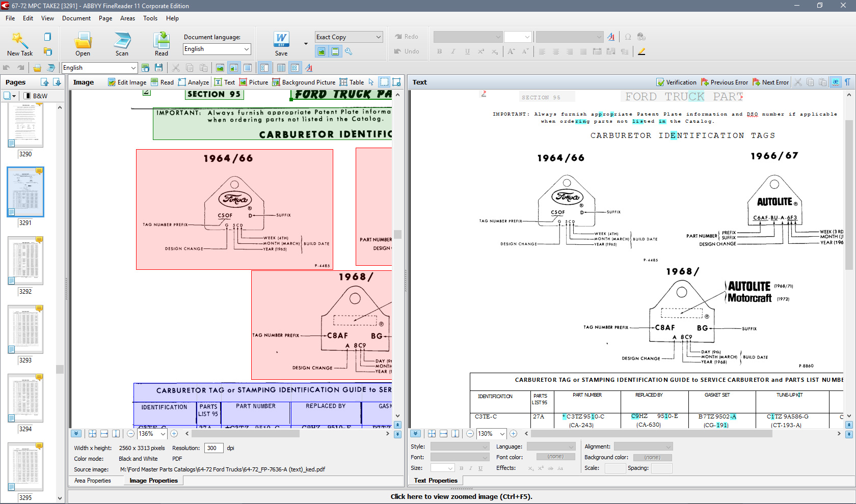The height and width of the screenshot is (504, 856).
Task: Click Analyze layout in Image panel
Action: (x=193, y=82)
